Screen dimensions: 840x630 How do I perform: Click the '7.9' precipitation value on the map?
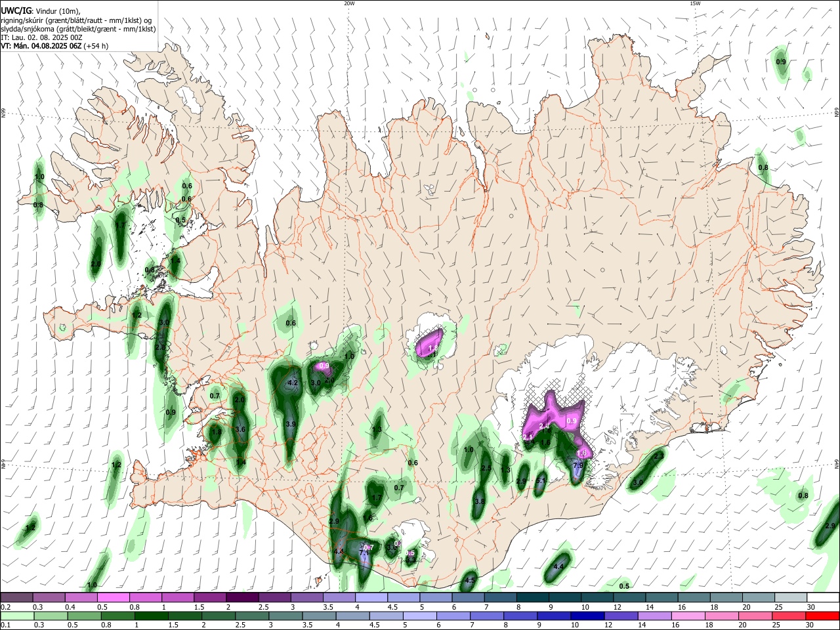pyautogui.click(x=577, y=465)
